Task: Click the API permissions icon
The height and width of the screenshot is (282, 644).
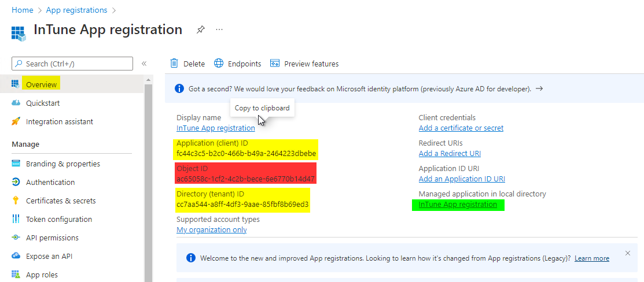Action: point(16,238)
